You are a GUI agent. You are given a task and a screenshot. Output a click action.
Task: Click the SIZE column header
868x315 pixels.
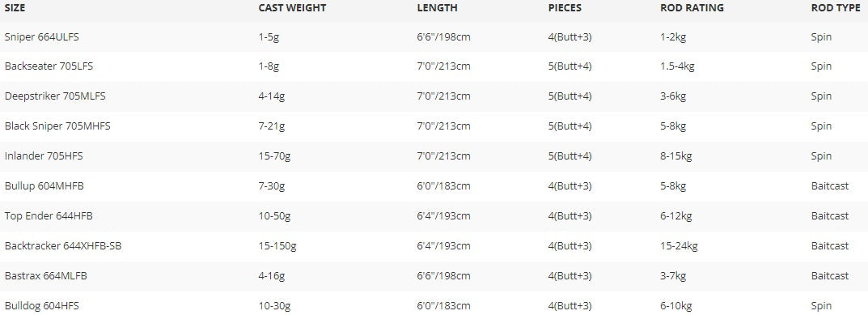[15, 8]
